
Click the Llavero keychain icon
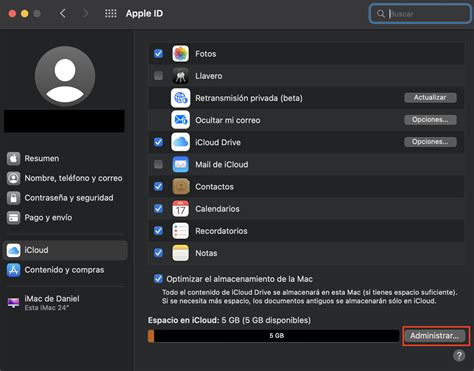[180, 76]
